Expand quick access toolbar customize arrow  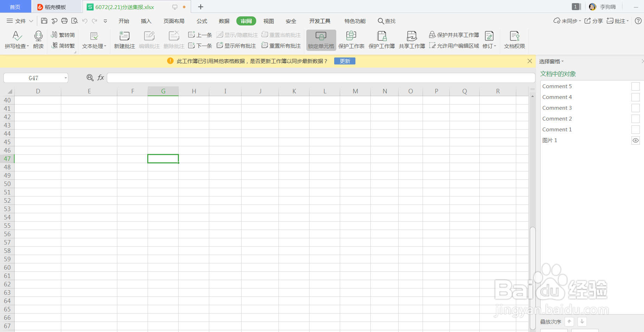coord(105,21)
